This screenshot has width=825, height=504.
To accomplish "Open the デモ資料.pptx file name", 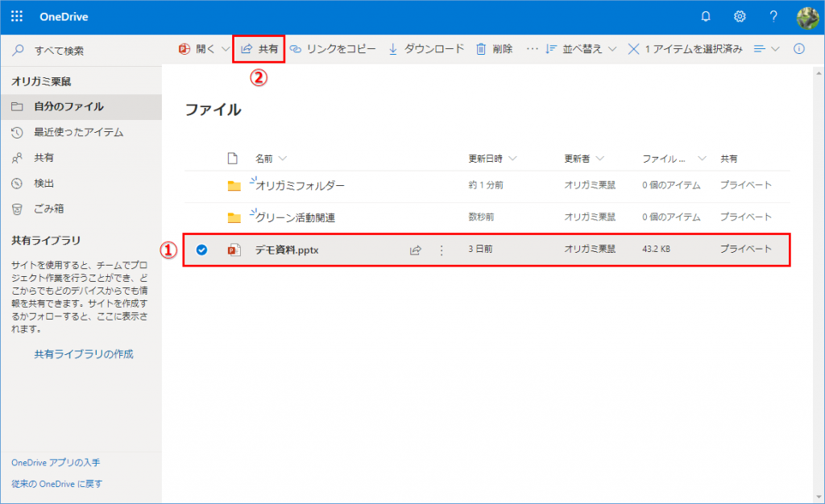I will pos(287,250).
